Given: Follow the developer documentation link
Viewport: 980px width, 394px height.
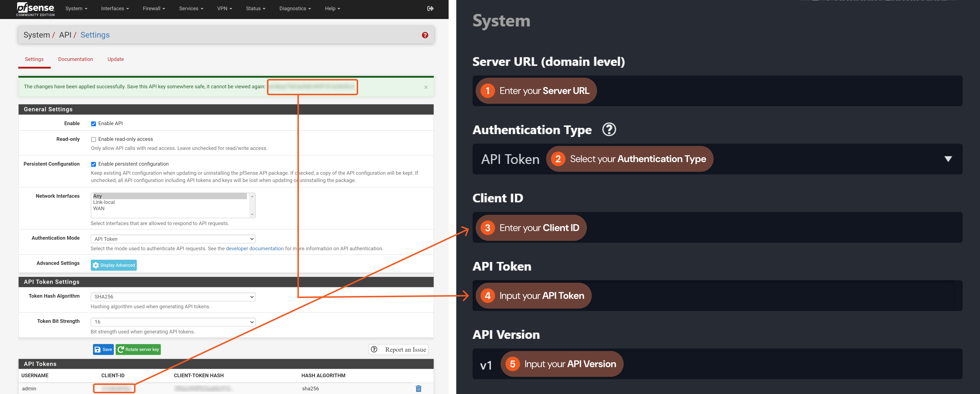Looking at the screenshot, I should 255,248.
